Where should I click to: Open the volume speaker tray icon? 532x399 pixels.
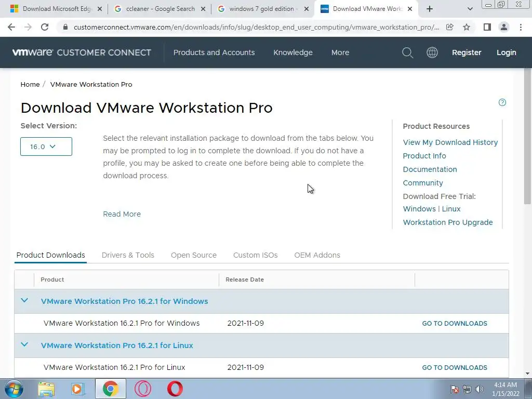(479, 389)
